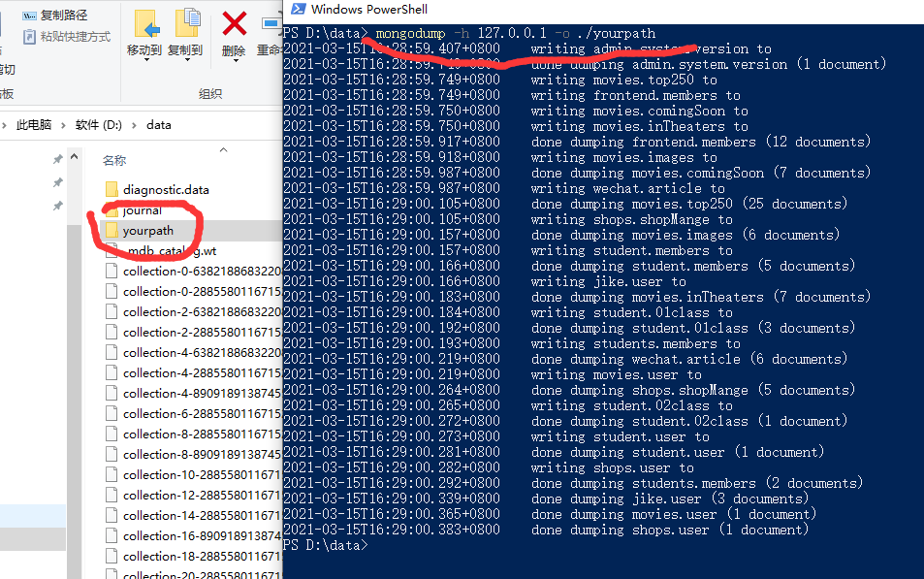
Task: Sort by the 名称 column header
Action: (114, 160)
